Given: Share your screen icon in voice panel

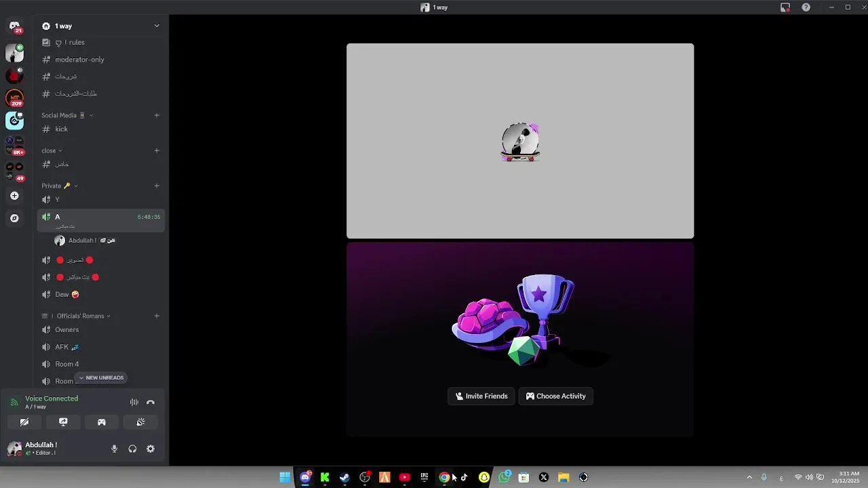Looking at the screenshot, I should point(63,422).
